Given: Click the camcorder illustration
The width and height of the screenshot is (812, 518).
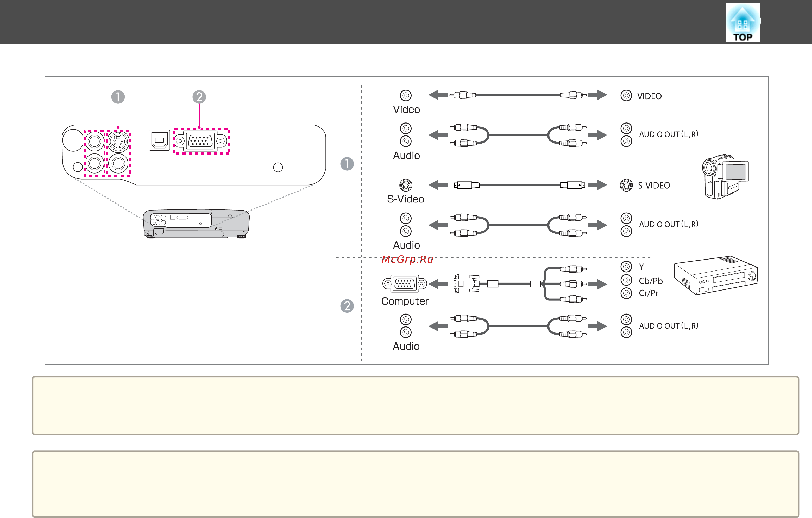Looking at the screenshot, I should (725, 177).
